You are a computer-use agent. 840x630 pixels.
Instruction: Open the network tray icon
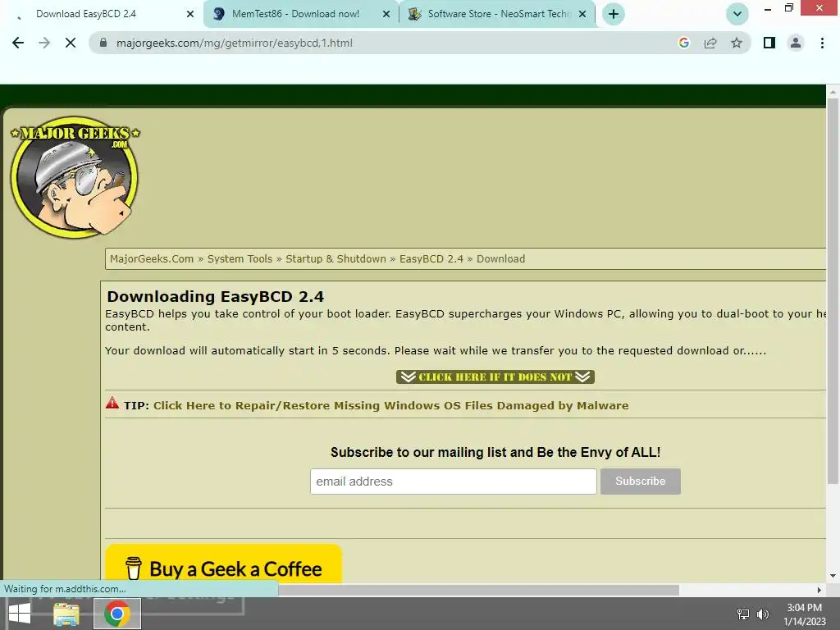743,614
